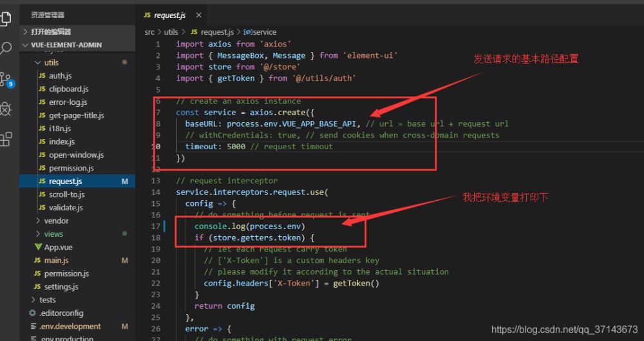The width and height of the screenshot is (644, 341).
Task: Open the Explorer icon in activity bar
Action: point(6,17)
